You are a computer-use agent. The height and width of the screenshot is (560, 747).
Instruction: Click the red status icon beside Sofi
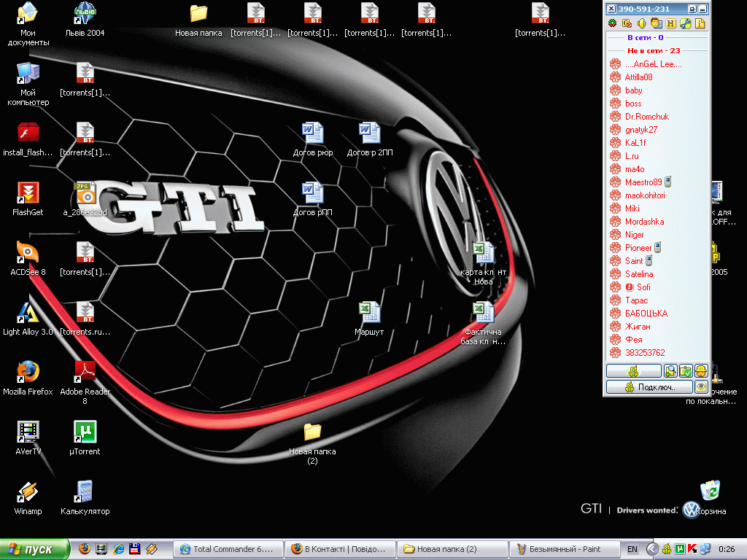(x=629, y=287)
